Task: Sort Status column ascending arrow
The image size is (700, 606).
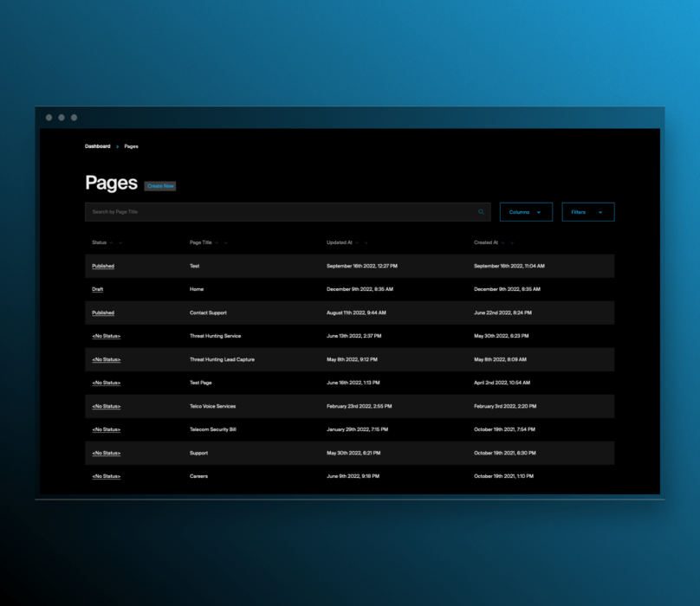Action: pos(111,242)
